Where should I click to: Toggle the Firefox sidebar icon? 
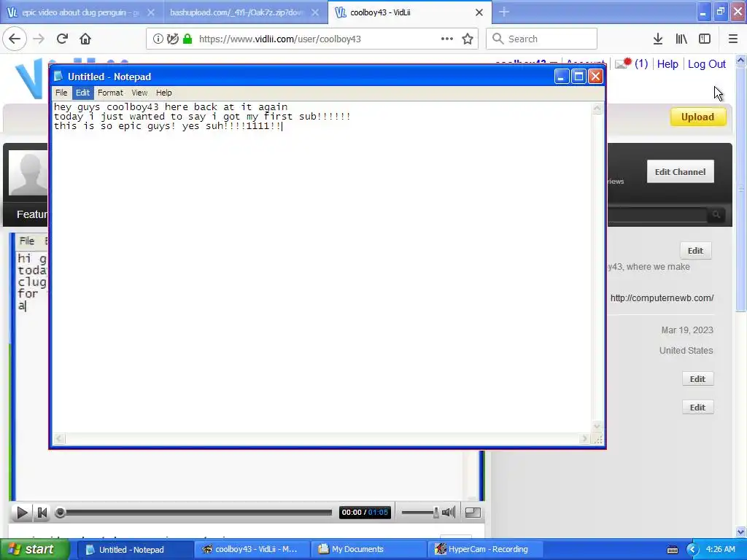[x=705, y=39]
